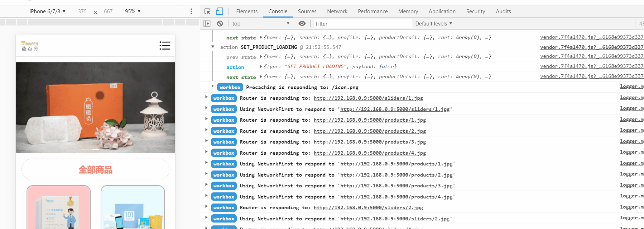Open the blue 101 product card thumbnail
The width and height of the screenshot is (644, 229).
click(x=133, y=207)
